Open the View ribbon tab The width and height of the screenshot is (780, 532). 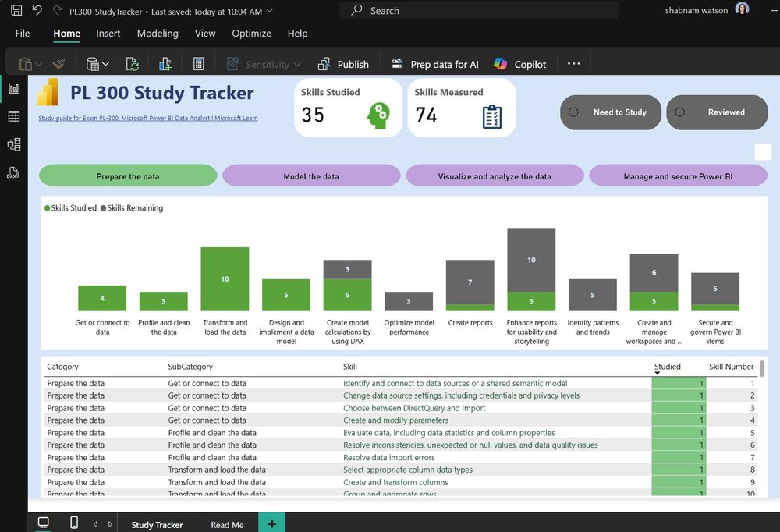point(205,34)
